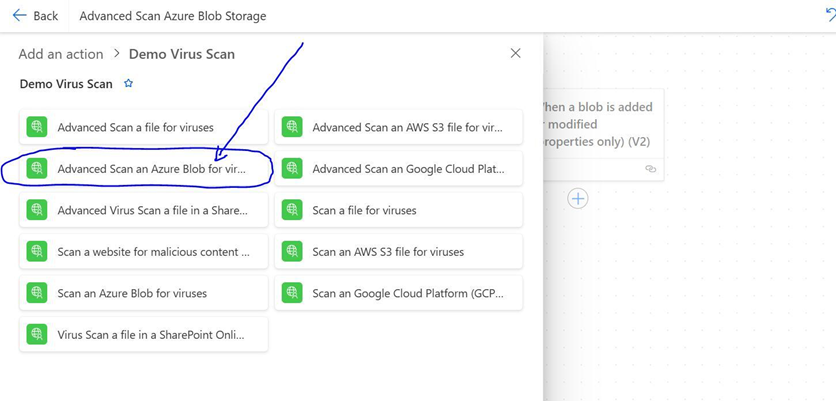Pick 'Advanced Virus Scan a file in a Share...' action

tap(144, 210)
